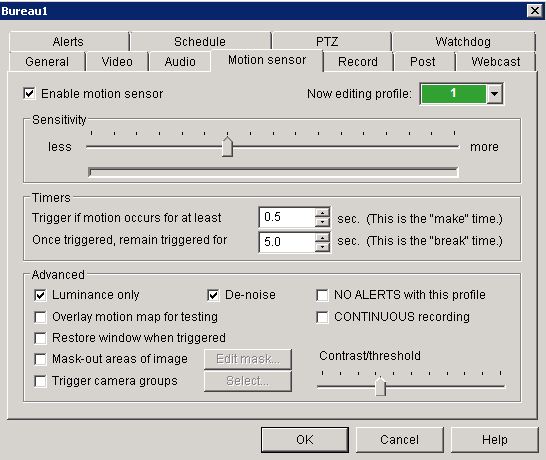546x460 pixels.
Task: Switch to the Alerts tab
Action: click(69, 41)
